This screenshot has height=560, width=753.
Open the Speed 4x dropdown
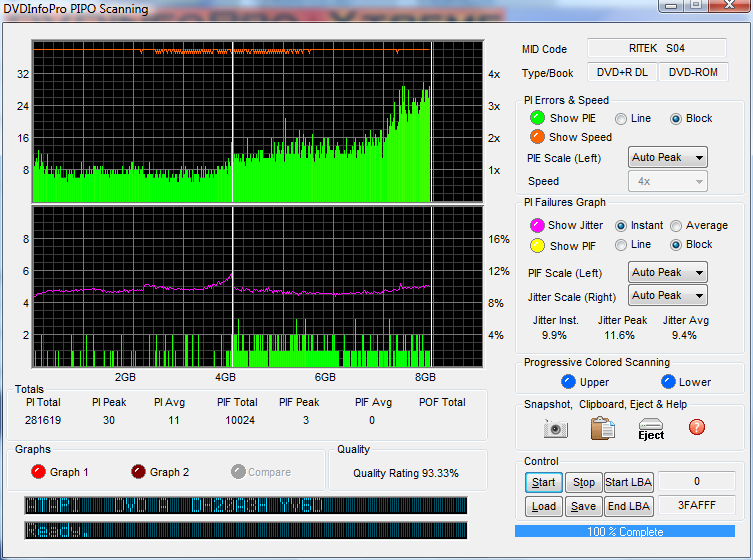point(668,181)
